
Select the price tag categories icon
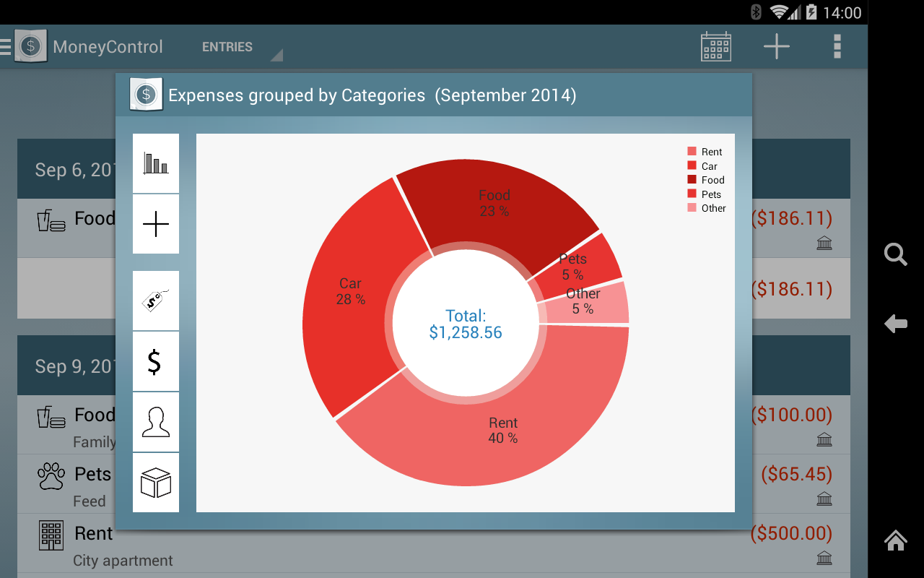(155, 301)
